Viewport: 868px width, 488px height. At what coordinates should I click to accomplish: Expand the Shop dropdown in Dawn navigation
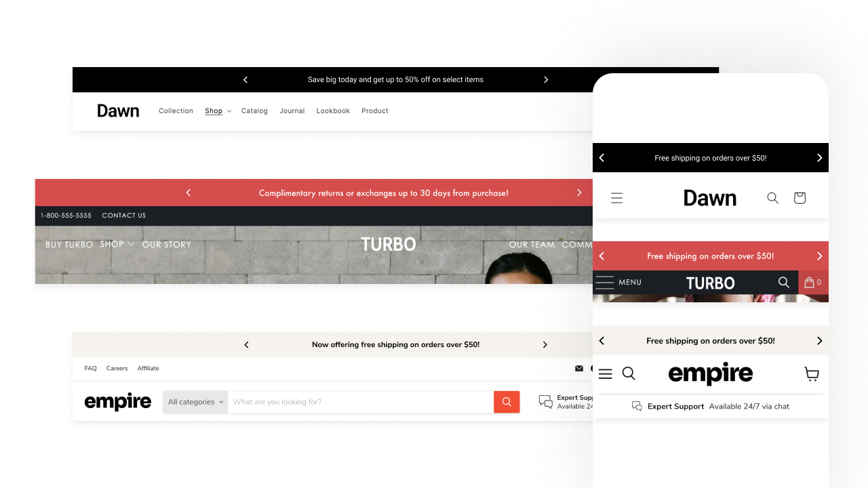pos(218,111)
